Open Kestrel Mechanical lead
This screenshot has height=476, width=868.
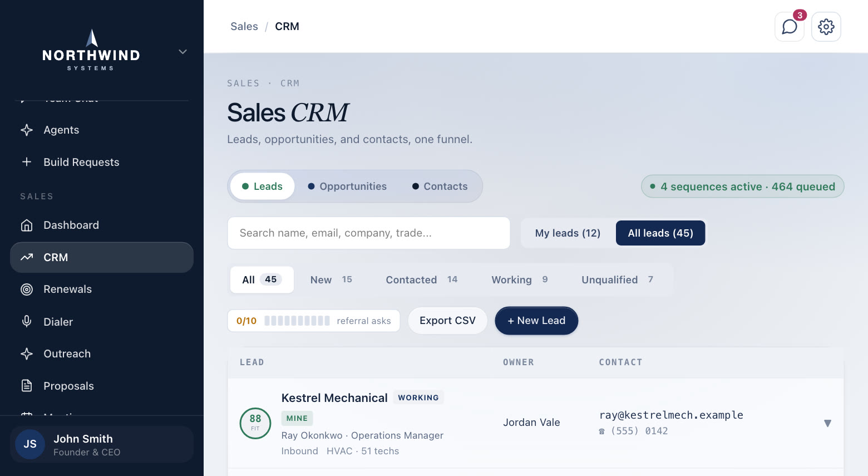coord(334,398)
